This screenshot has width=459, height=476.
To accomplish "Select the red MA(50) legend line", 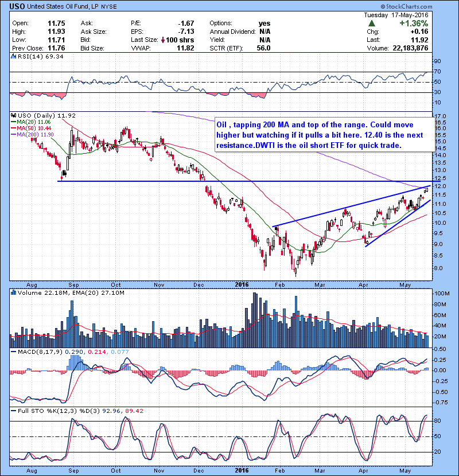I will (14, 128).
